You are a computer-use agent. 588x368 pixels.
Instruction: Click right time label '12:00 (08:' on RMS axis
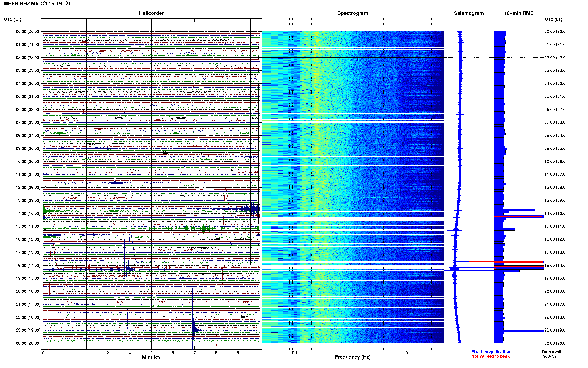tap(554, 187)
